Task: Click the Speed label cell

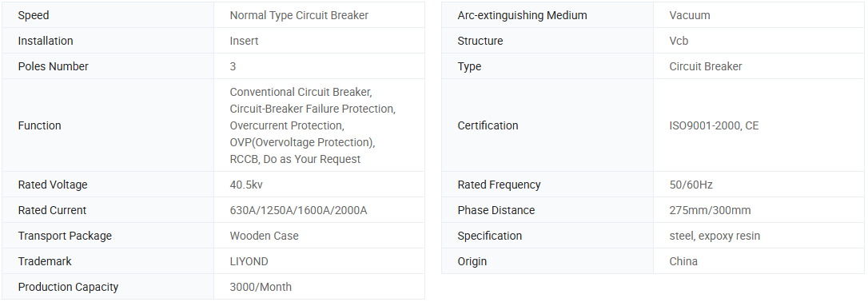Action: (108, 15)
